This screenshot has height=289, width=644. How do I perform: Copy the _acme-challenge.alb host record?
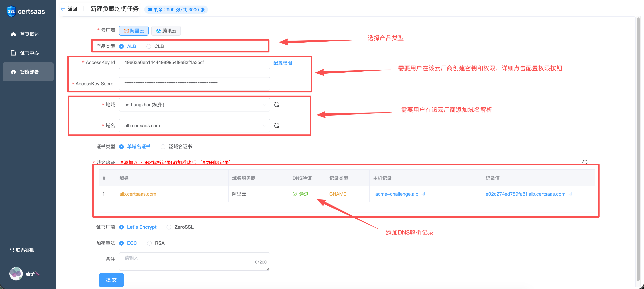[x=423, y=194]
